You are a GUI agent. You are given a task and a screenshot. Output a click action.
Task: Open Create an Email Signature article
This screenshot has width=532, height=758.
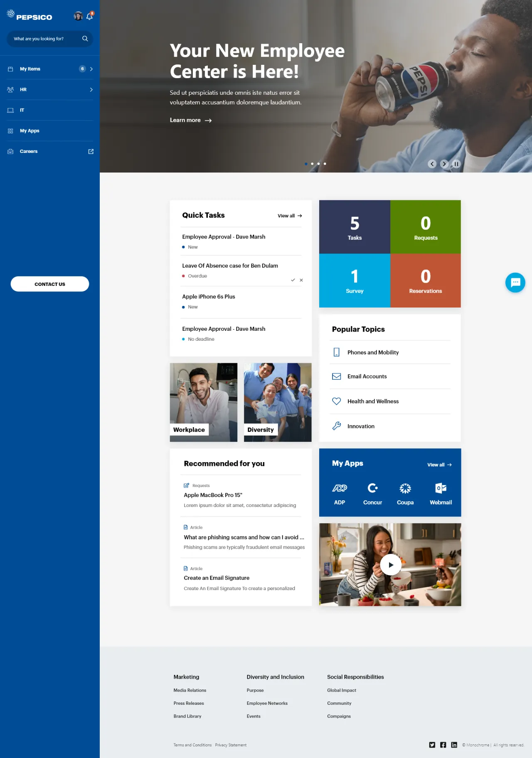click(217, 578)
